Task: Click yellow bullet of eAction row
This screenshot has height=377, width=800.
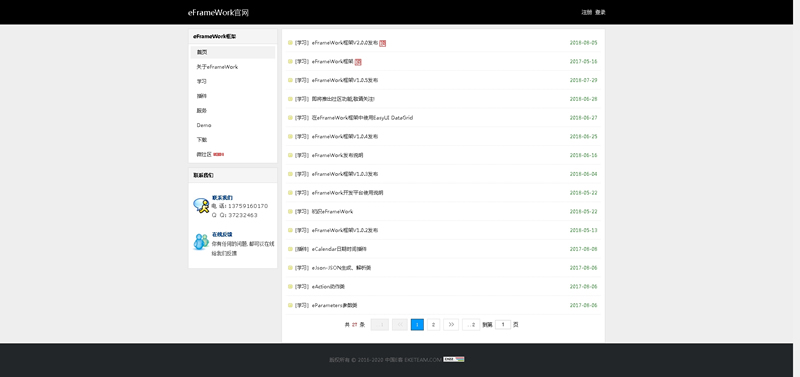Action: (290, 286)
